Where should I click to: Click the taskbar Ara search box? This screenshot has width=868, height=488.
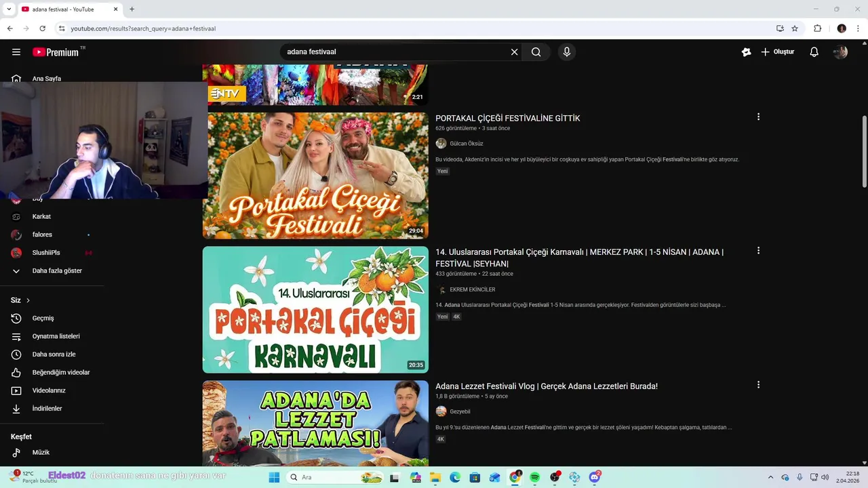pyautogui.click(x=335, y=477)
